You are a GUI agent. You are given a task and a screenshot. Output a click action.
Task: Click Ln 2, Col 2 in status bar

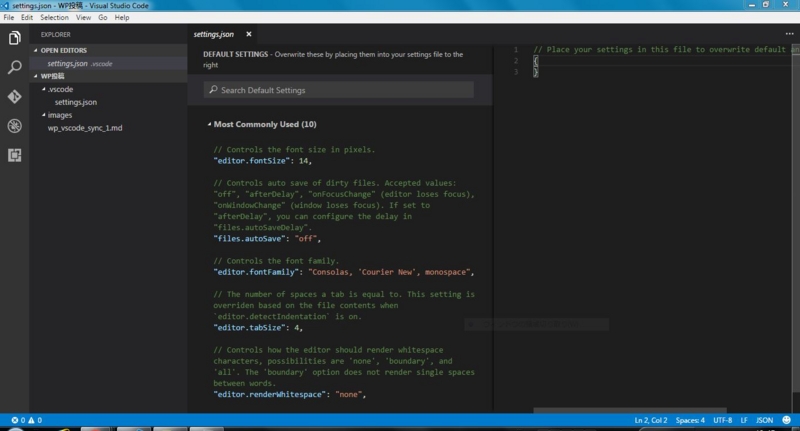(651, 420)
